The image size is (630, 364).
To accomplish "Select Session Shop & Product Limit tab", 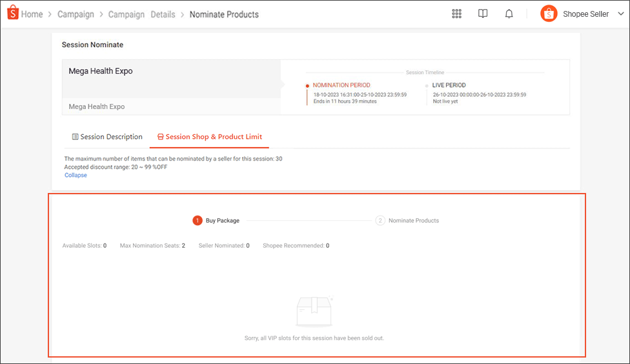I will 209,137.
